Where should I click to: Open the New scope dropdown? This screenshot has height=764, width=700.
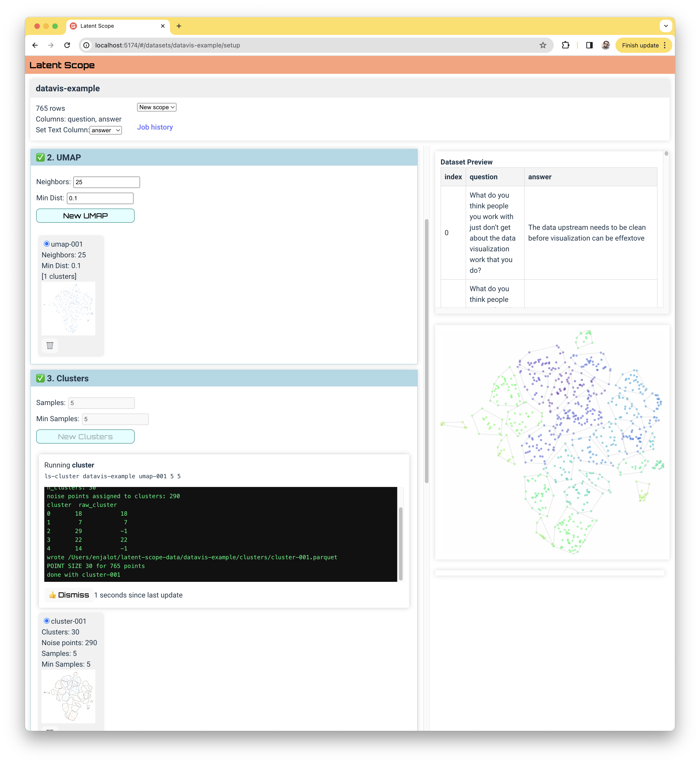[x=157, y=107]
